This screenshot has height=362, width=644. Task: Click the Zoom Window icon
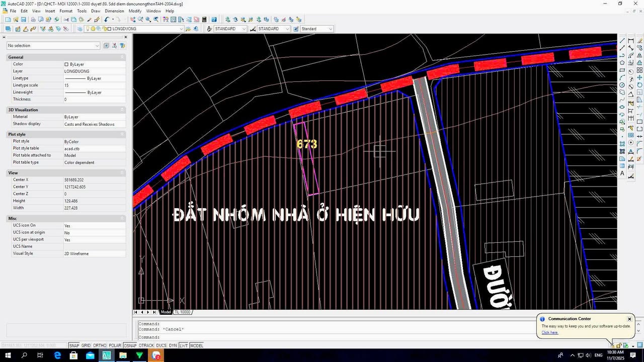pyautogui.click(x=147, y=20)
